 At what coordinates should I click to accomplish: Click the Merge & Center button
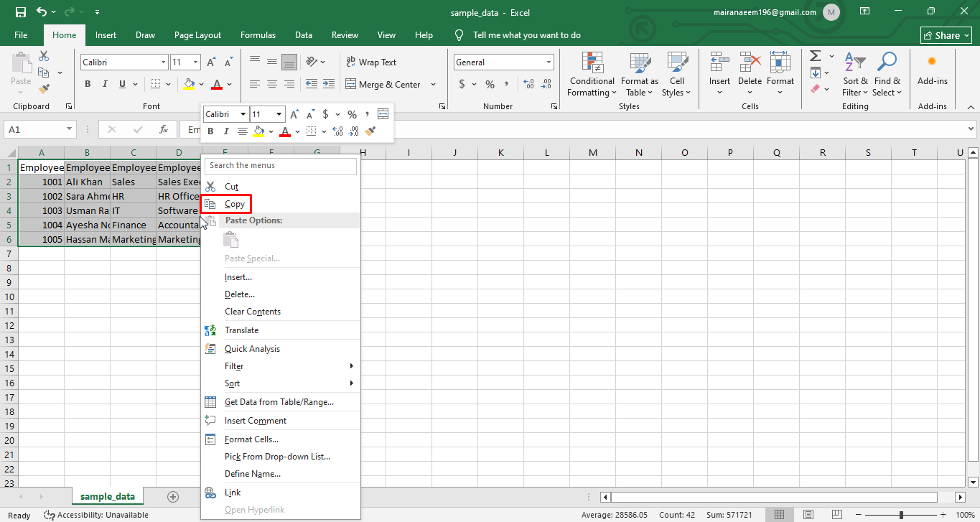coord(383,84)
